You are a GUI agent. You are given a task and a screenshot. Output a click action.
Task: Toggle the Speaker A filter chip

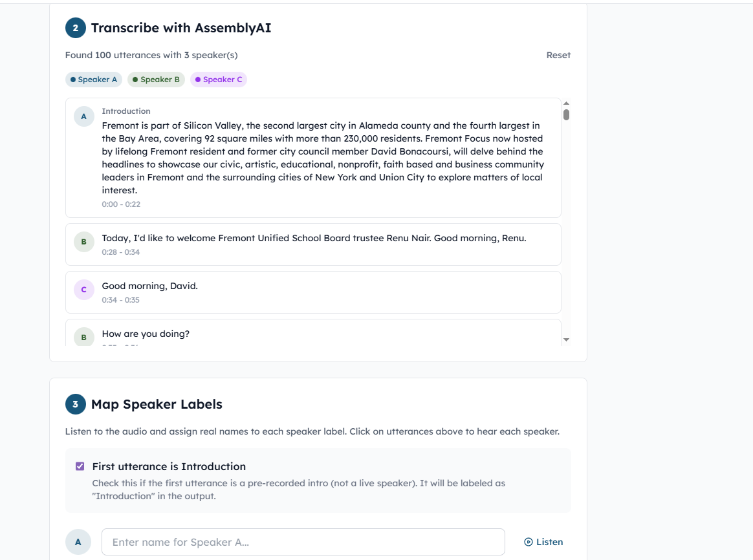tap(94, 80)
